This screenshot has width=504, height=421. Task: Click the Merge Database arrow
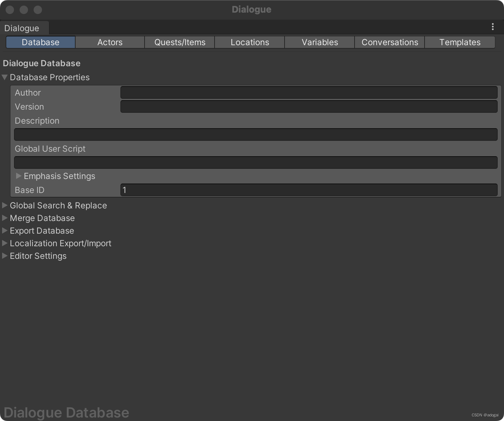coord(5,218)
